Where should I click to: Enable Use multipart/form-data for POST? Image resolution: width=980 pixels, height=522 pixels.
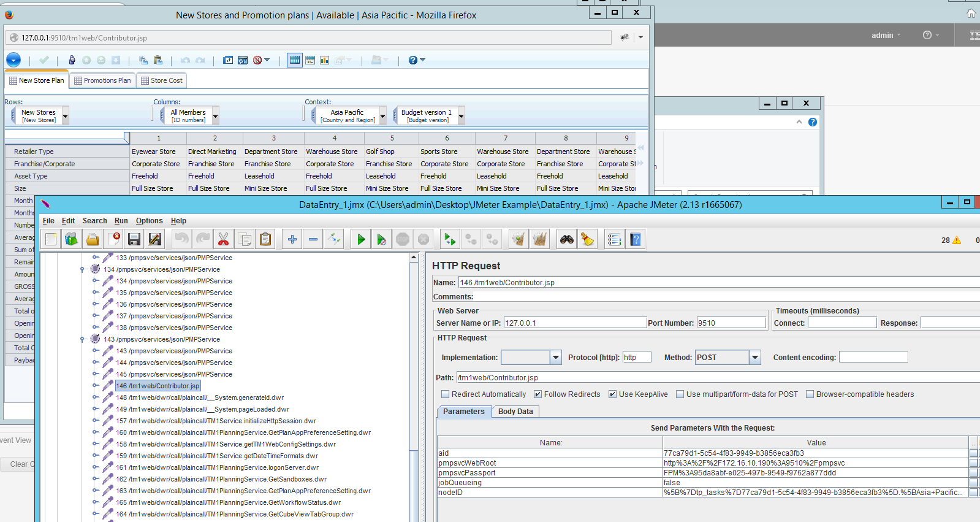pos(680,394)
